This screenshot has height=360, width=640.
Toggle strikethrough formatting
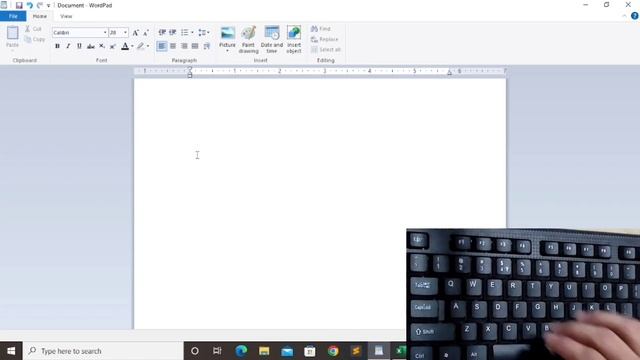point(91,46)
